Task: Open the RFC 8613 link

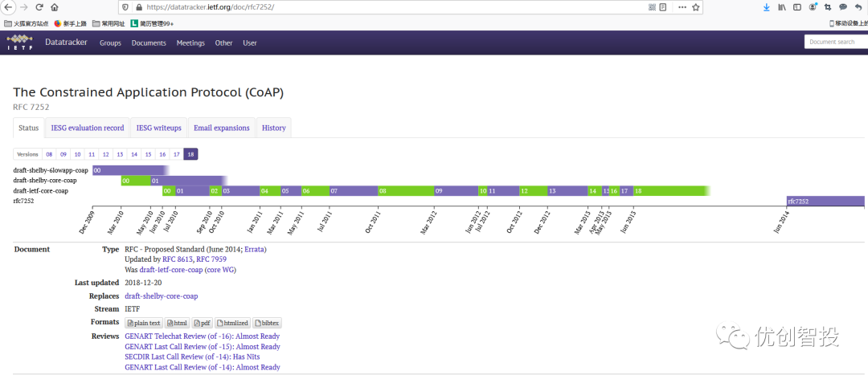Action: click(178, 259)
